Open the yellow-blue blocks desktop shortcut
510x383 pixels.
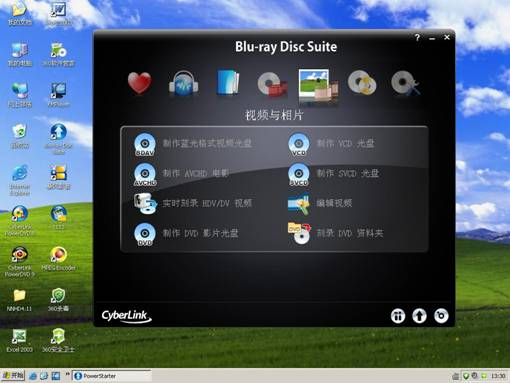(59, 177)
